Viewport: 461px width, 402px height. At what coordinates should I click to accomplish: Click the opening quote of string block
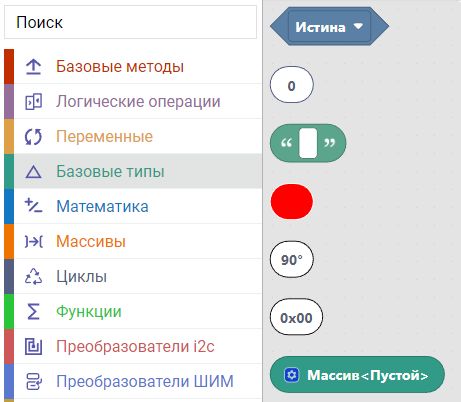[286, 143]
